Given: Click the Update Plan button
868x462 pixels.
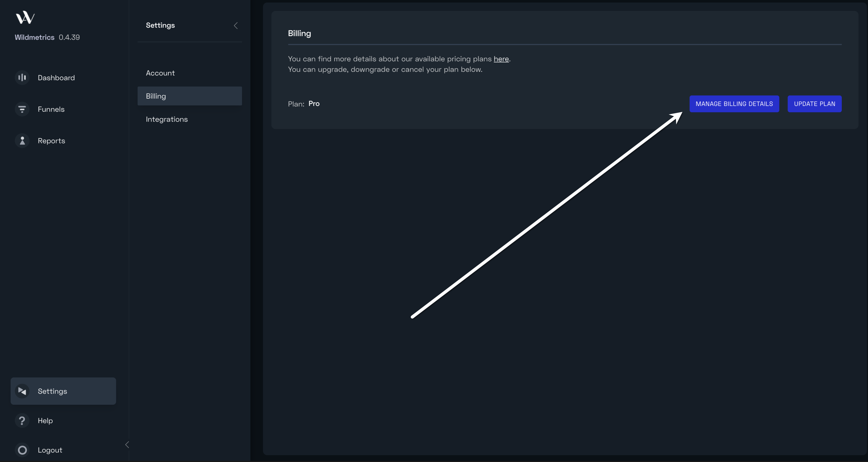Looking at the screenshot, I should (x=814, y=104).
